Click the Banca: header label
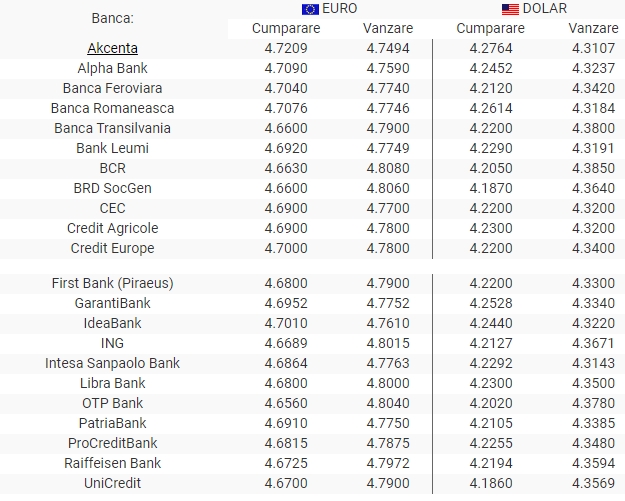The height and width of the screenshot is (501, 625). coord(112,18)
